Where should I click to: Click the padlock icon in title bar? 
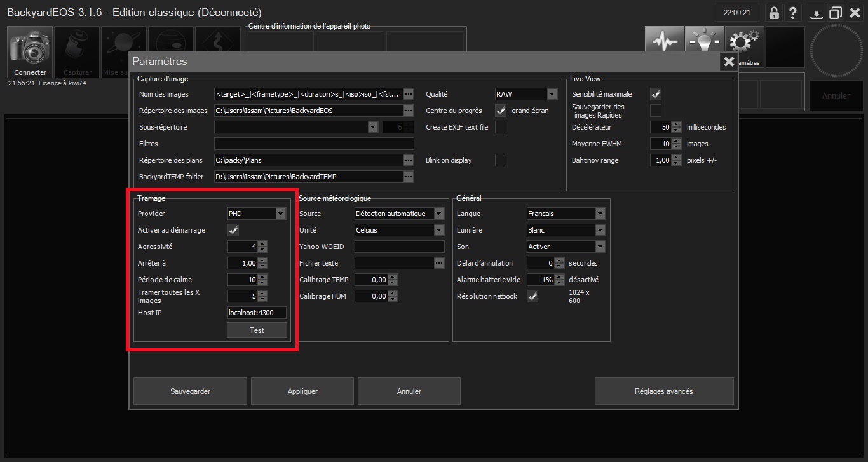pyautogui.click(x=774, y=13)
